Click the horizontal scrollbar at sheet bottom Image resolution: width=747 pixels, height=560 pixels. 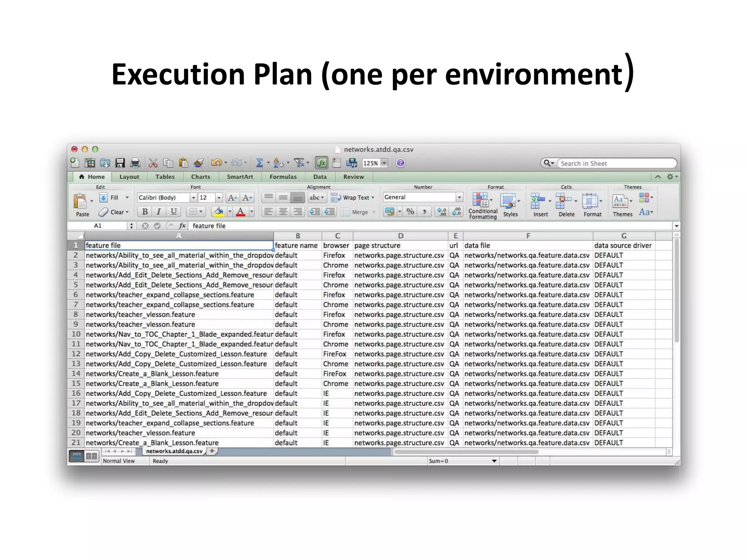coord(467,452)
